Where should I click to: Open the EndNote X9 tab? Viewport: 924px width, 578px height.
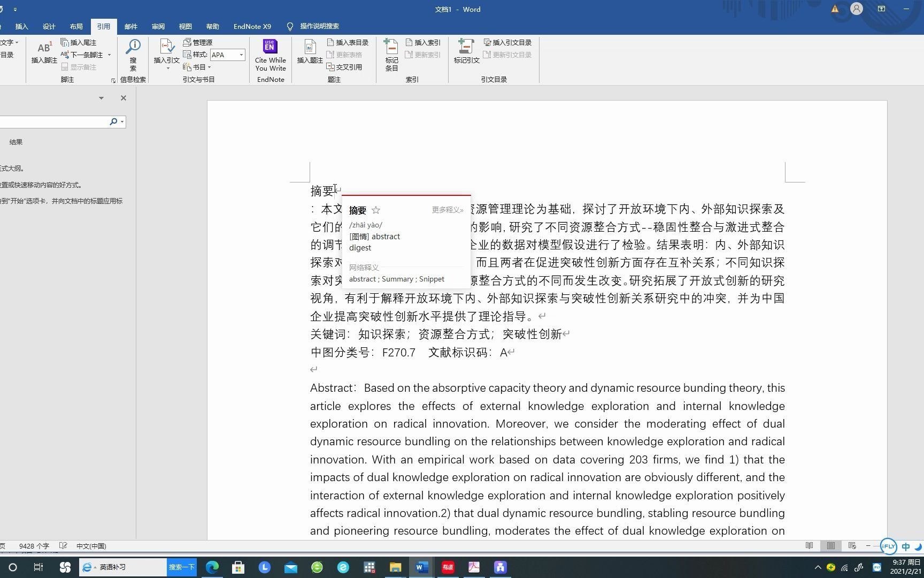tap(252, 26)
